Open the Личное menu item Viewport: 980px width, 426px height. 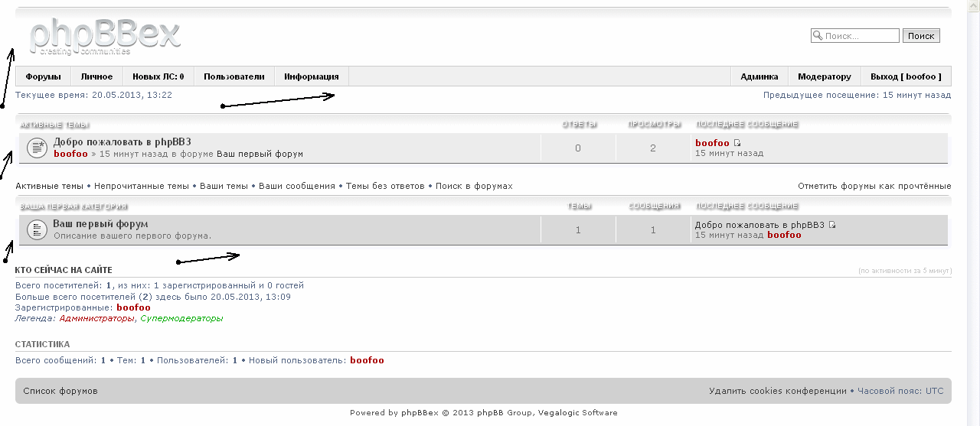tap(96, 76)
